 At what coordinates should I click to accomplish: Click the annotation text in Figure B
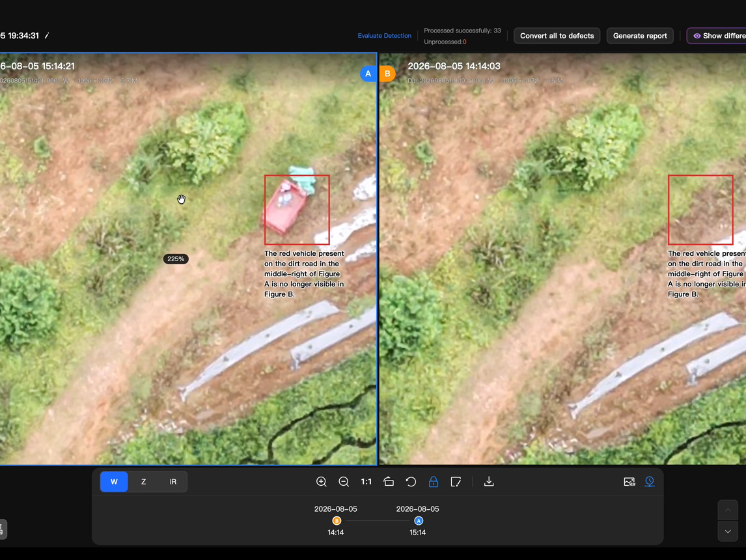click(x=706, y=273)
